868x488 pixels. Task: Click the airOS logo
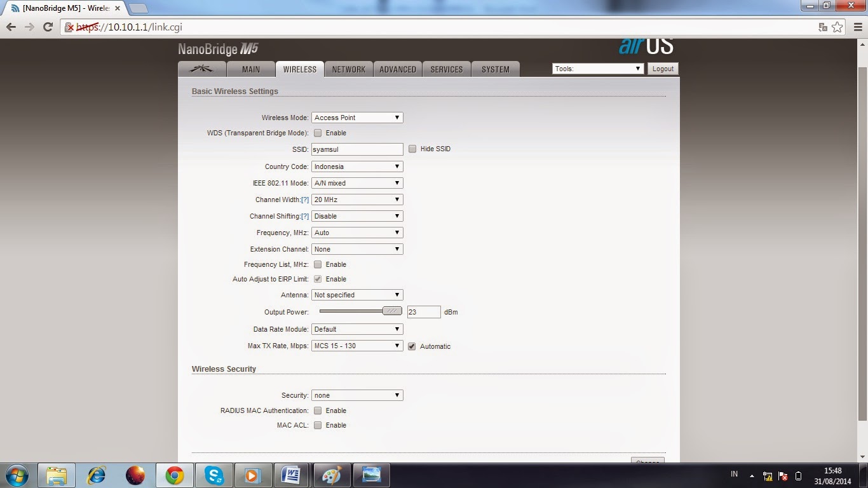(x=647, y=46)
